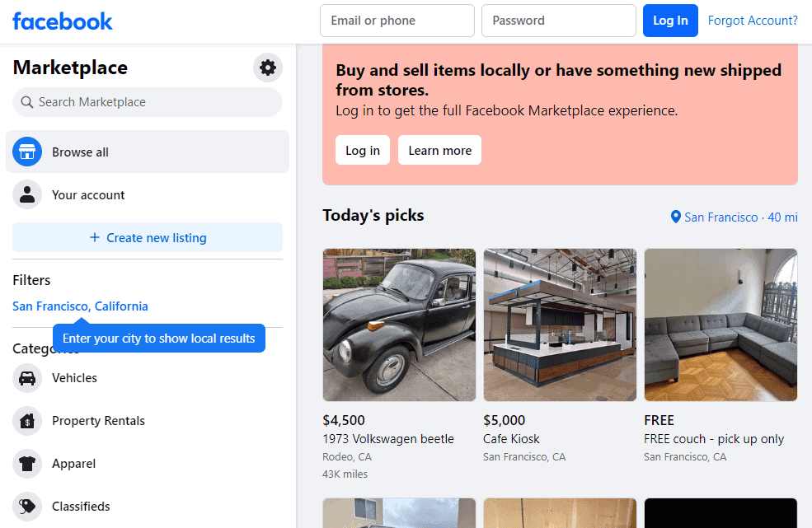Click the Password input field
Viewport: 812px width, 528px height.
[x=558, y=21]
